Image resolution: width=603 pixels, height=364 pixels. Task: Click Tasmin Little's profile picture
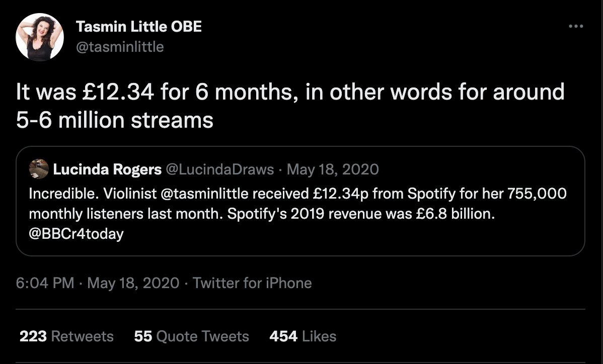click(40, 36)
